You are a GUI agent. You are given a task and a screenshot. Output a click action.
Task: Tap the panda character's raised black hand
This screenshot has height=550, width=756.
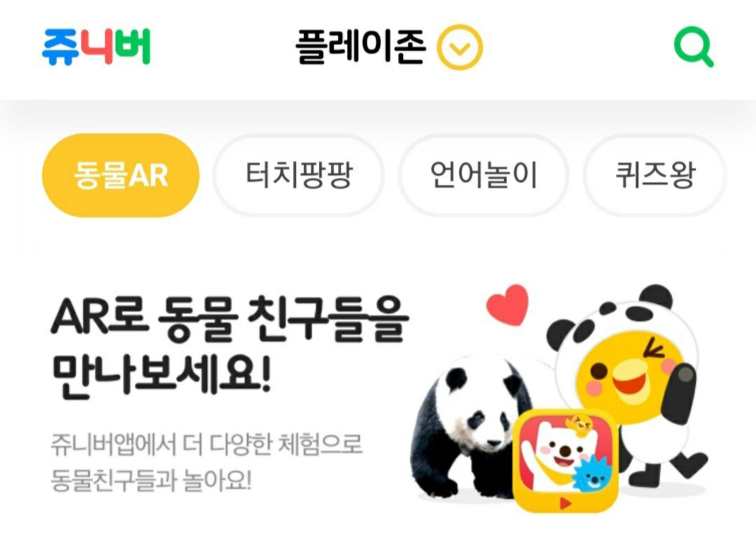[680, 393]
